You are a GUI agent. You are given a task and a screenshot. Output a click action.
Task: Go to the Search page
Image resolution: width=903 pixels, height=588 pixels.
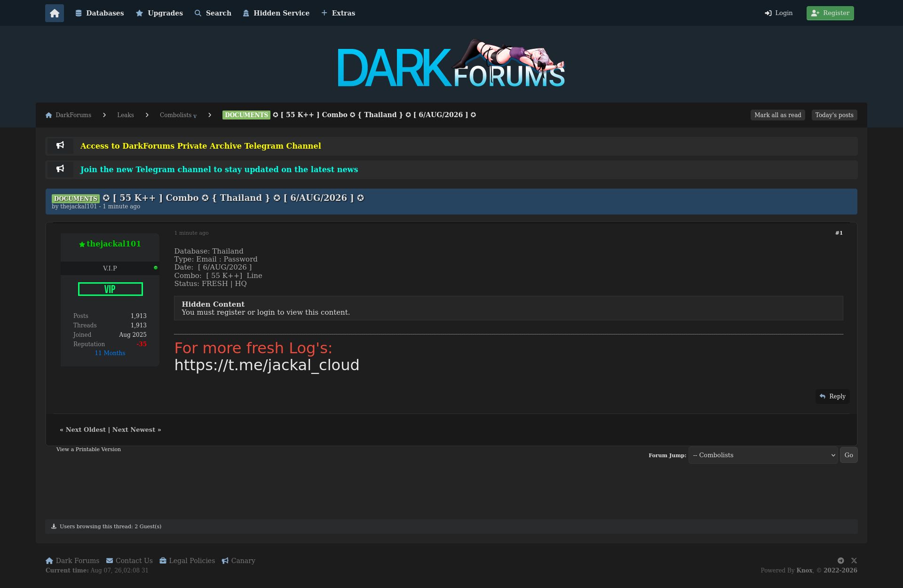(213, 13)
